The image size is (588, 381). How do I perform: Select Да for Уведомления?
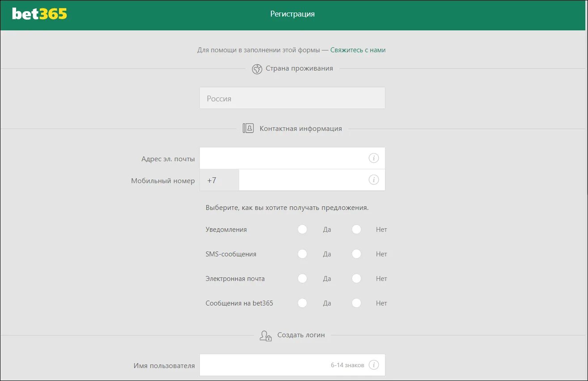pyautogui.click(x=303, y=230)
